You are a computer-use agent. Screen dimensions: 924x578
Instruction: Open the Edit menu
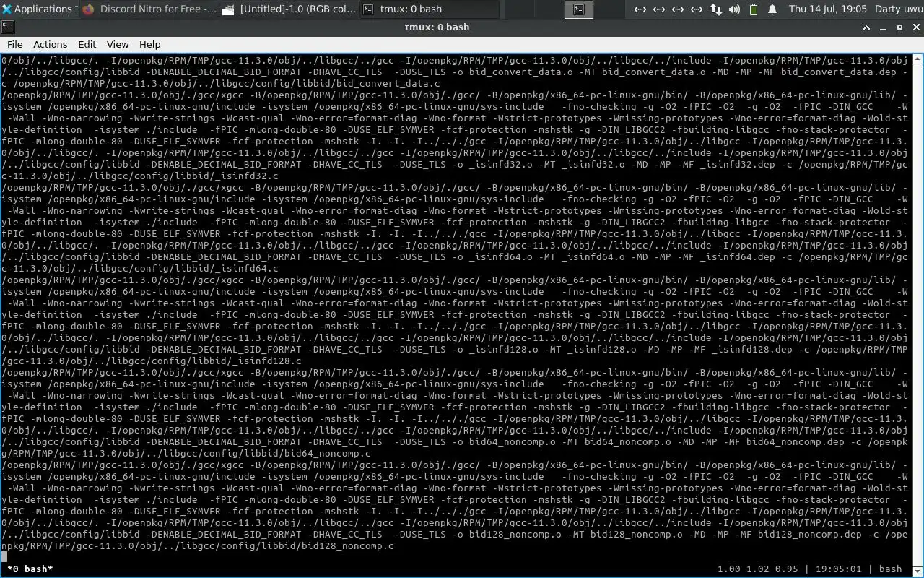pos(87,44)
